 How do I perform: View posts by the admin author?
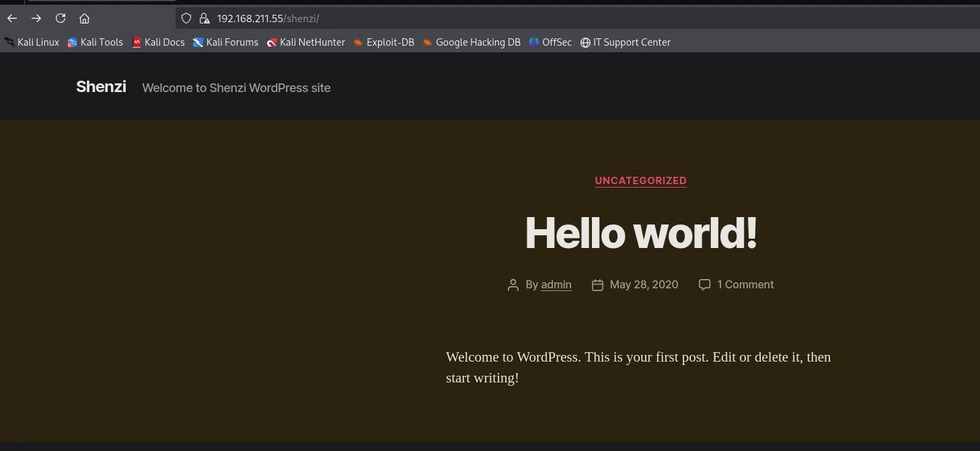pos(556,285)
